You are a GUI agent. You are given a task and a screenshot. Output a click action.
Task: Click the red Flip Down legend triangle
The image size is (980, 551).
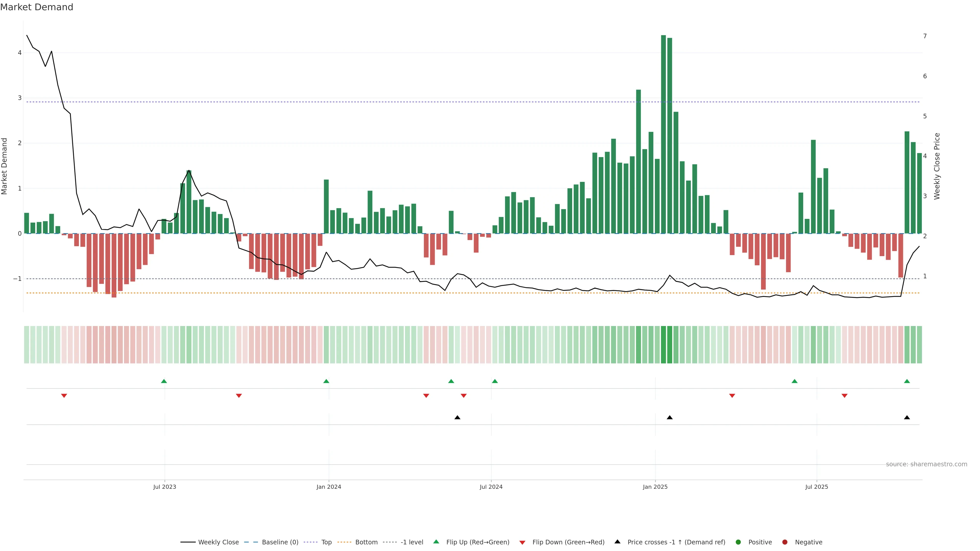tap(522, 542)
